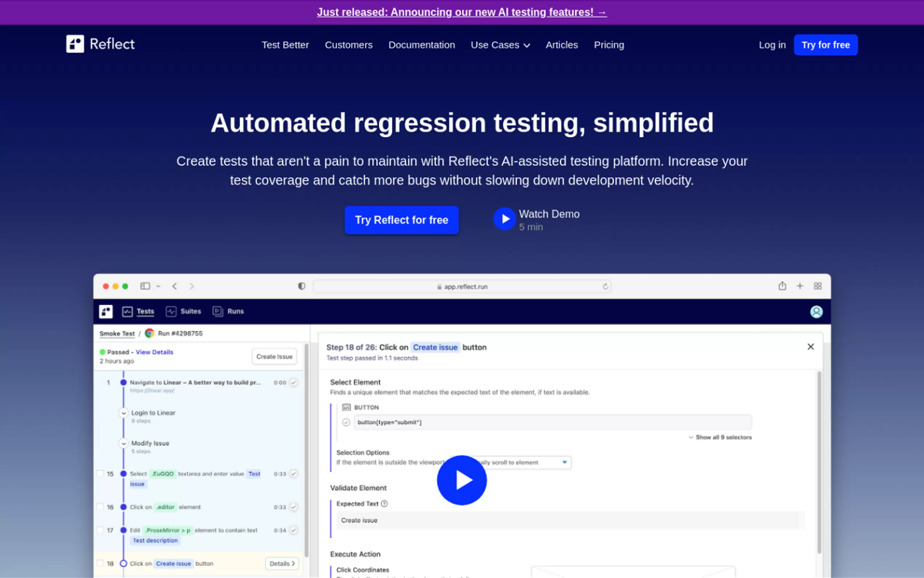
Task: Click the new tab plus icon
Action: coord(800,286)
